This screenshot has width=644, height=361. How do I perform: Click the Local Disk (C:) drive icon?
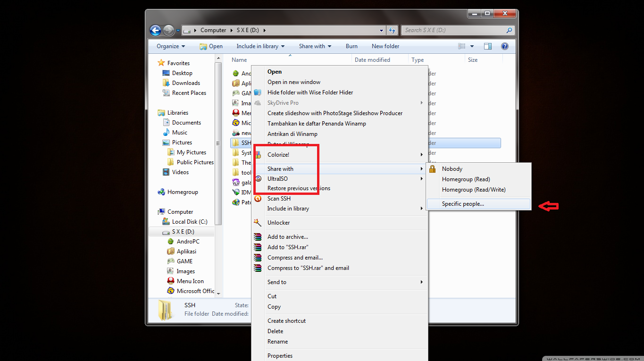click(166, 222)
